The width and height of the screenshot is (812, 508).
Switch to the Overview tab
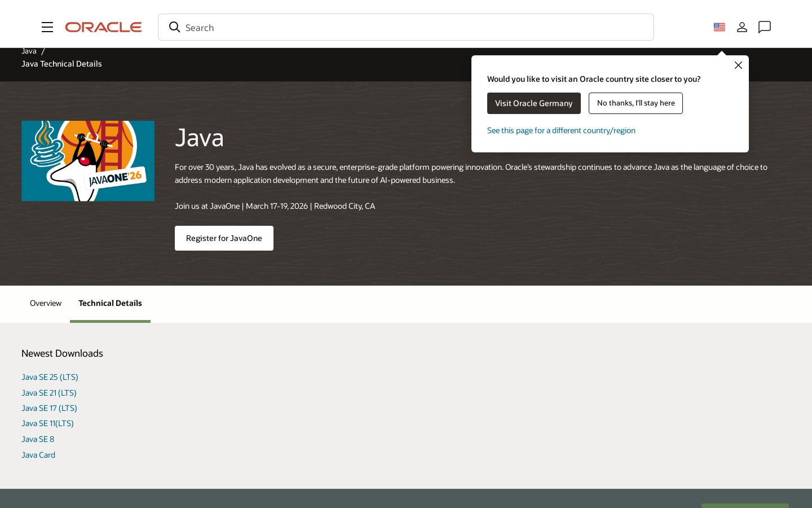coord(46,304)
